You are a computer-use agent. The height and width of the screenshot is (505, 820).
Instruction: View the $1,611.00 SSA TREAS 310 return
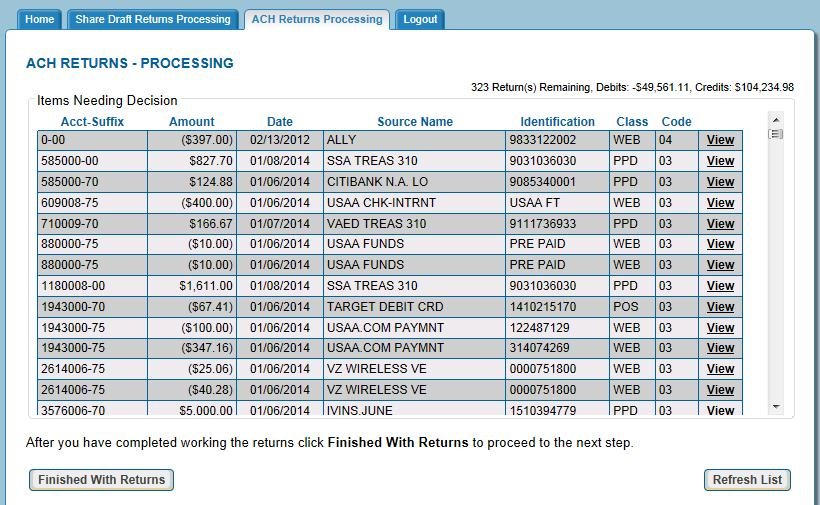[x=720, y=286]
